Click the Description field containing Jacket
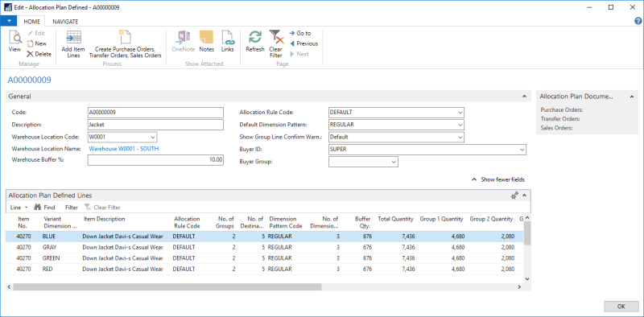 click(x=155, y=125)
